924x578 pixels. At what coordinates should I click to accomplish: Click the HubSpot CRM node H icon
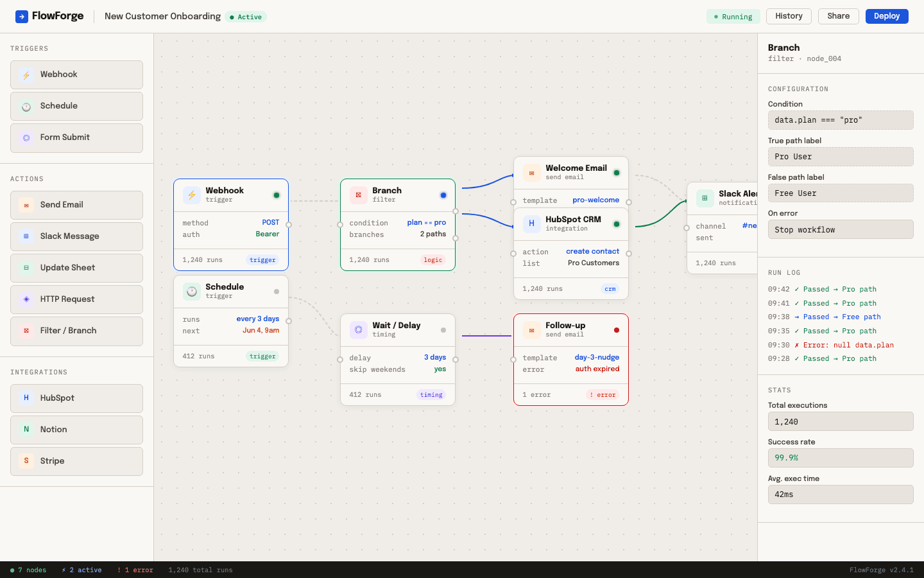tap(531, 224)
